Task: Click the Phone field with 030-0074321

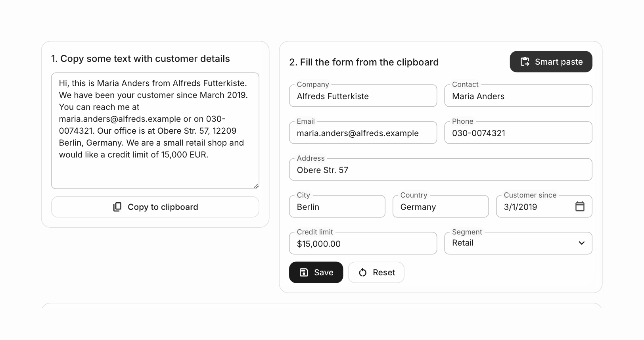Action: click(518, 133)
